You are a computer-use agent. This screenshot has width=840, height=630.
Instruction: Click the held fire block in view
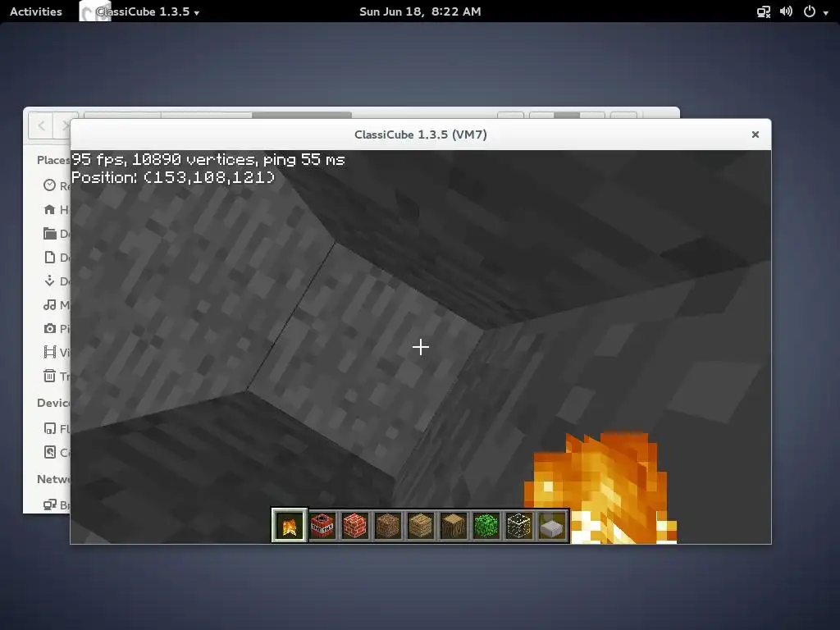(x=600, y=487)
